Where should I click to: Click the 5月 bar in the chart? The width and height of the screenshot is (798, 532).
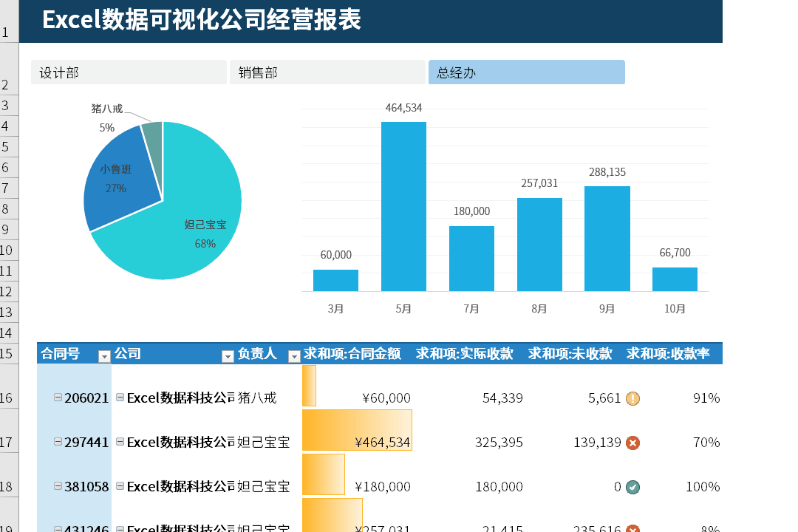click(x=403, y=207)
